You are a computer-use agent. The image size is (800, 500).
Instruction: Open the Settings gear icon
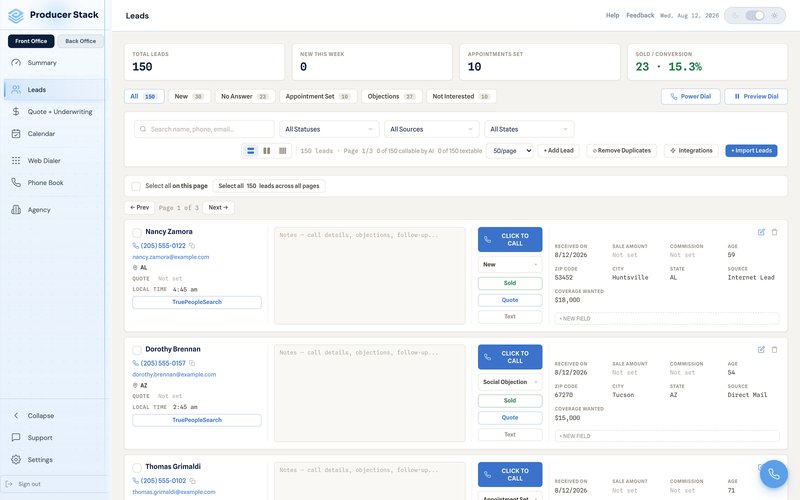point(16,460)
